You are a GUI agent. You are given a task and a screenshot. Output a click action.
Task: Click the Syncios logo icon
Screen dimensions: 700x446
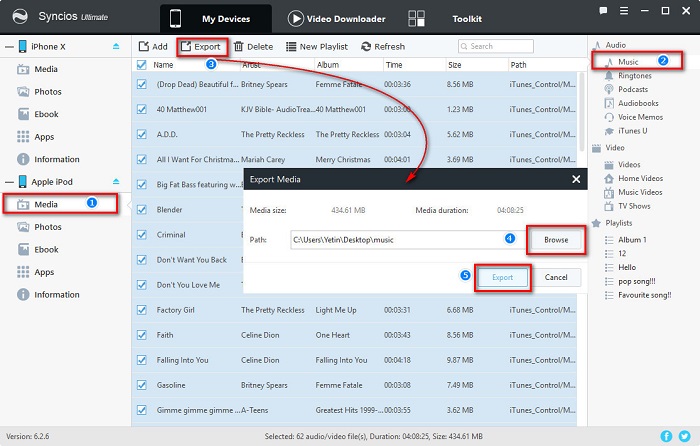[x=20, y=17]
